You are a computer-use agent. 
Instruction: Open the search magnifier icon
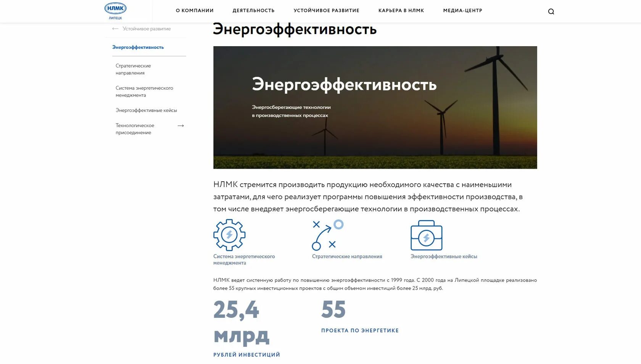point(551,11)
